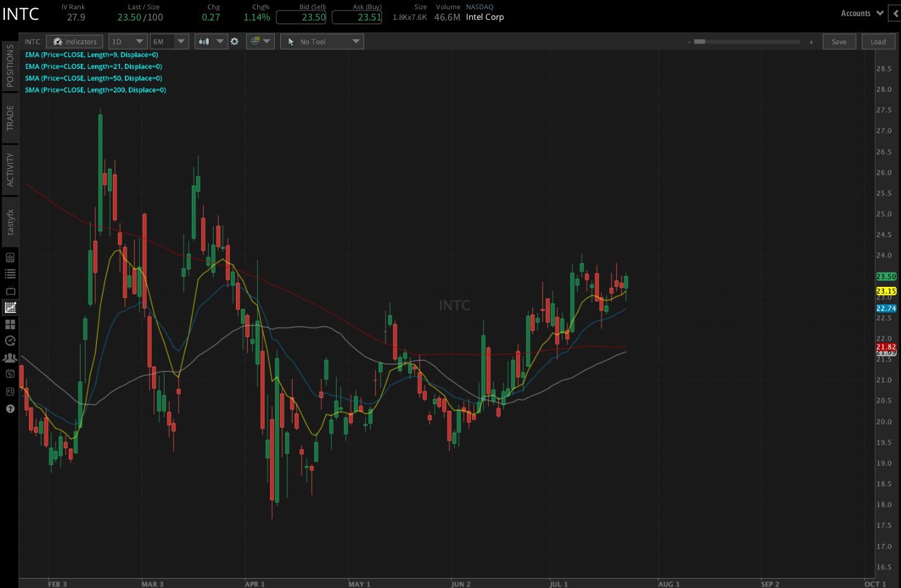Open the list view sidebar icon
This screenshot has width=901, height=588.
tap(10, 274)
